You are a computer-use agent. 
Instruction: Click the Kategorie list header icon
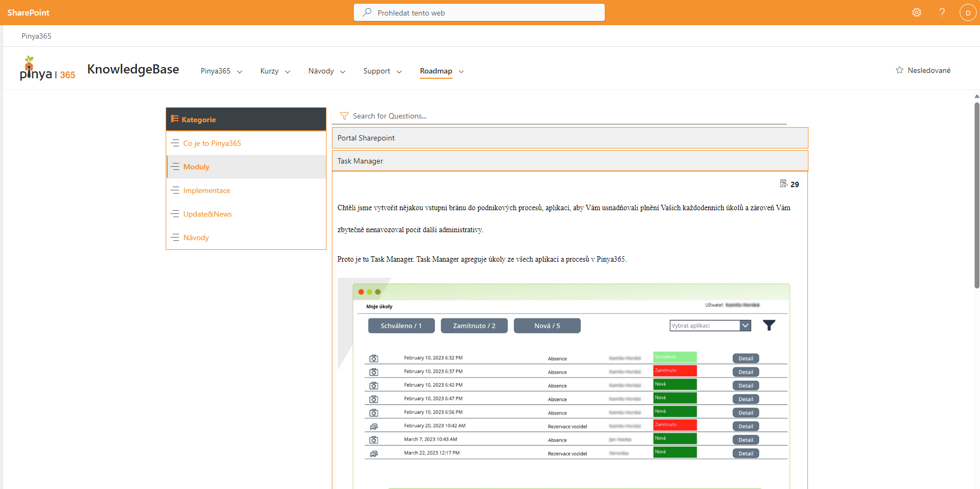pyautogui.click(x=175, y=119)
